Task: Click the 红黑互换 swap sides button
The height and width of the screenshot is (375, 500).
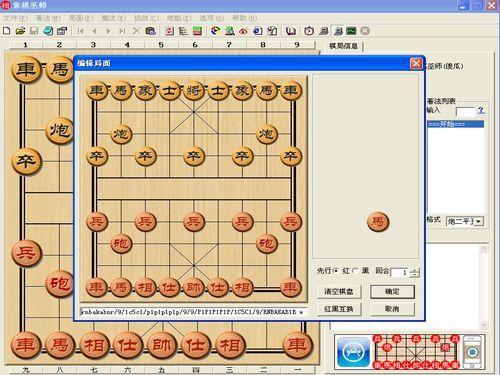Action: tap(339, 309)
